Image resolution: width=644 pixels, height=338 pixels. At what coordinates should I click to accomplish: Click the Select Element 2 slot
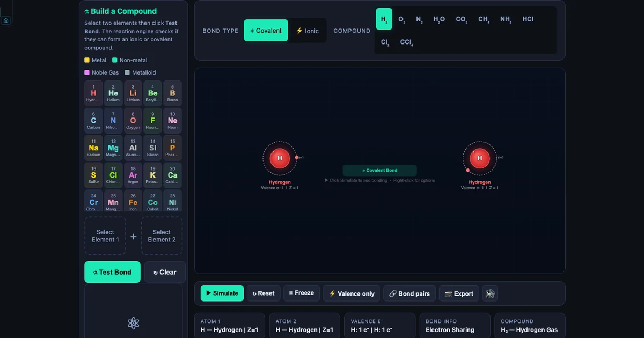tap(162, 236)
